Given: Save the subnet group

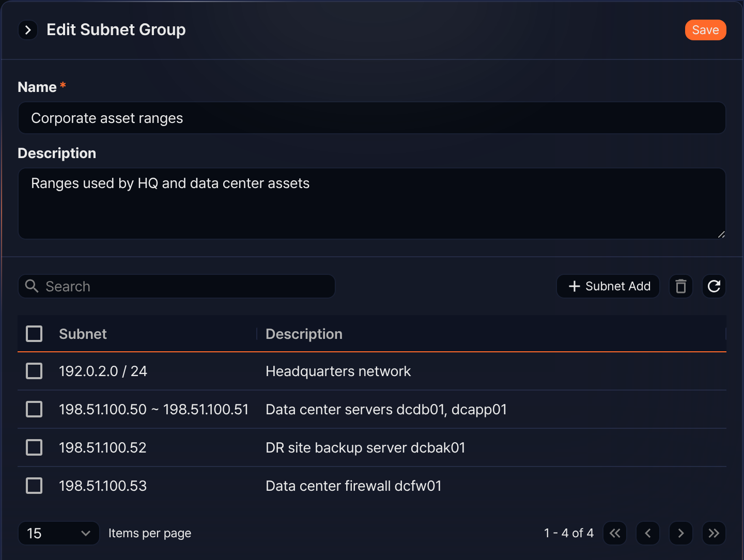Looking at the screenshot, I should coord(705,30).
